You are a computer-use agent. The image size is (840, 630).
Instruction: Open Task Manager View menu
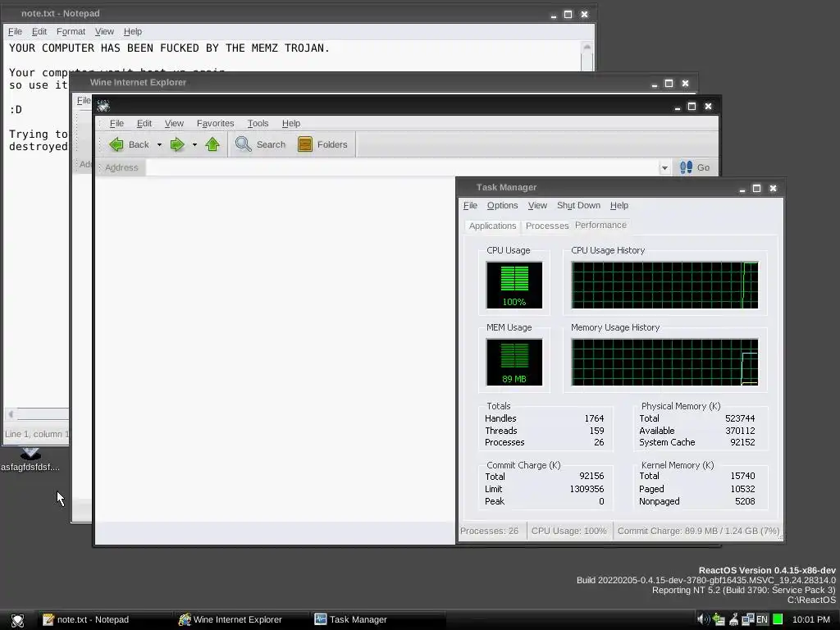[537, 206]
